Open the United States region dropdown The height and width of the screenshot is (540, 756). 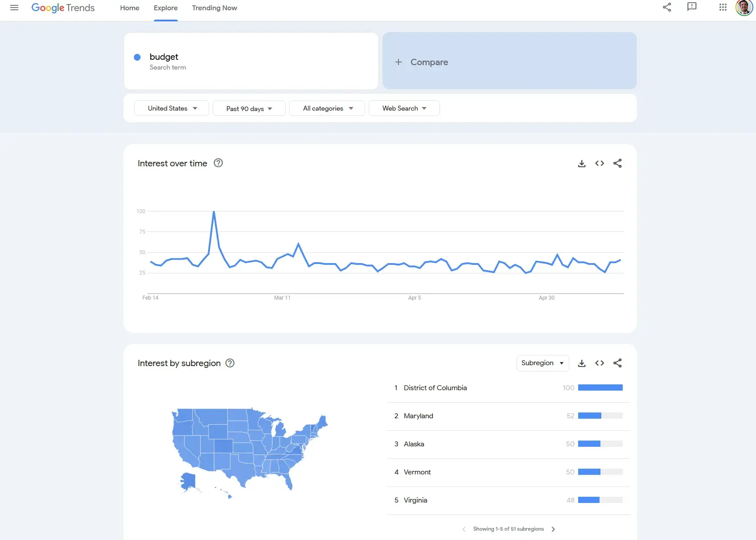click(171, 108)
